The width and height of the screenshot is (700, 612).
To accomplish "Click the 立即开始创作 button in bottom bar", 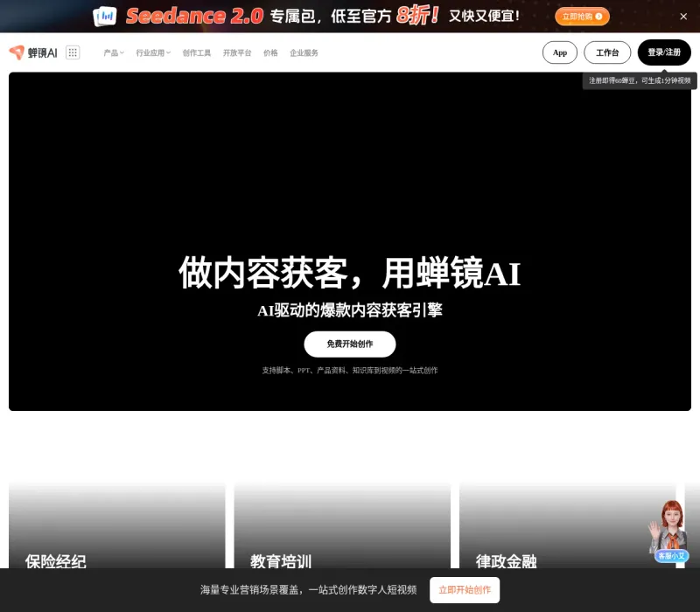I will [465, 589].
